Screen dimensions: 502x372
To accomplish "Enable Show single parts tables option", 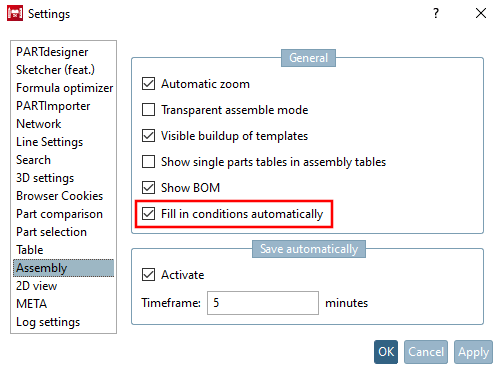I will [148, 162].
